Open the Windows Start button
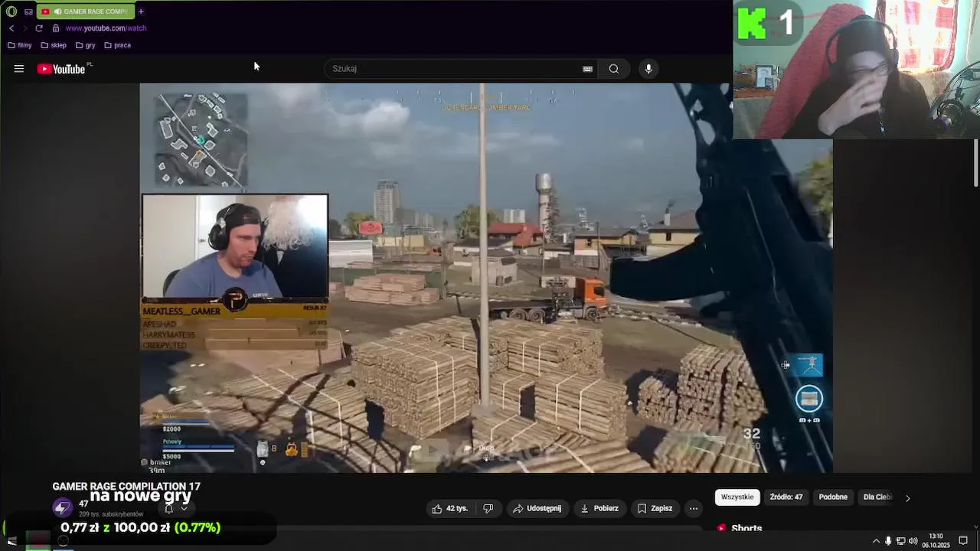The width and height of the screenshot is (980, 551). (x=11, y=541)
